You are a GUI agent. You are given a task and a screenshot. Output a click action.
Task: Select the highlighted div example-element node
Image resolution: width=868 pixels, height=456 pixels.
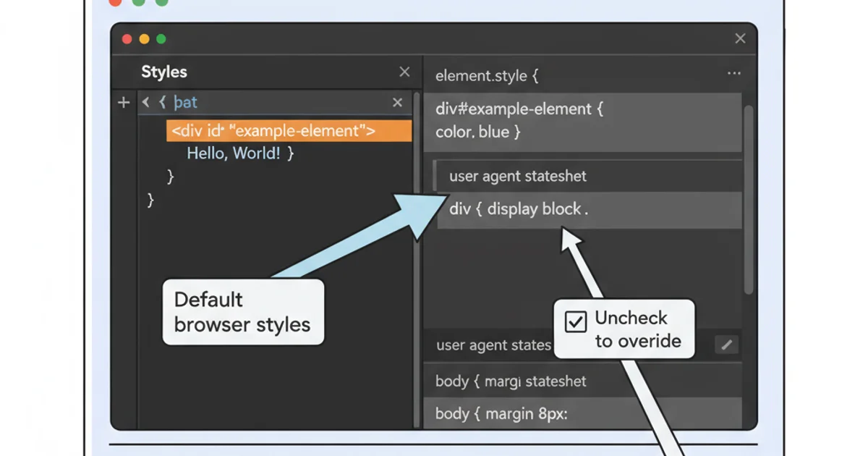click(290, 131)
